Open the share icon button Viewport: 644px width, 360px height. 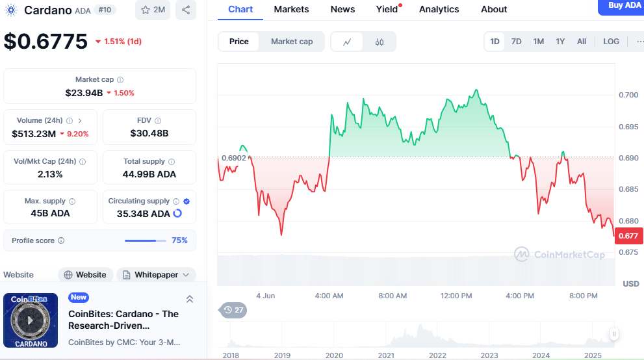coord(186,10)
